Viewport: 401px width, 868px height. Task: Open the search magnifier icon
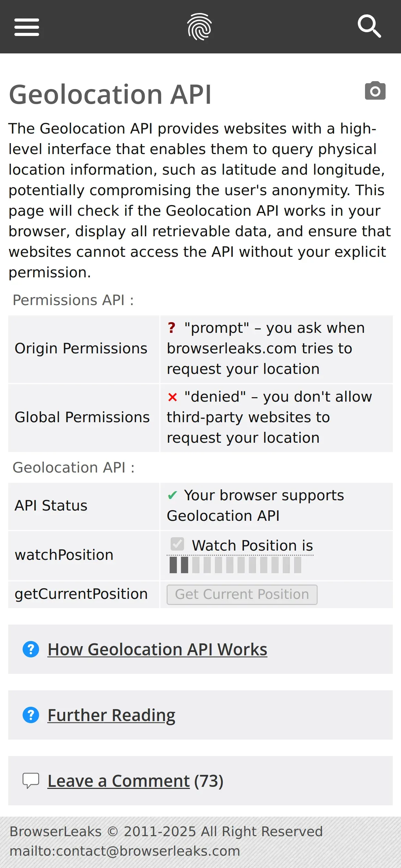point(369,26)
